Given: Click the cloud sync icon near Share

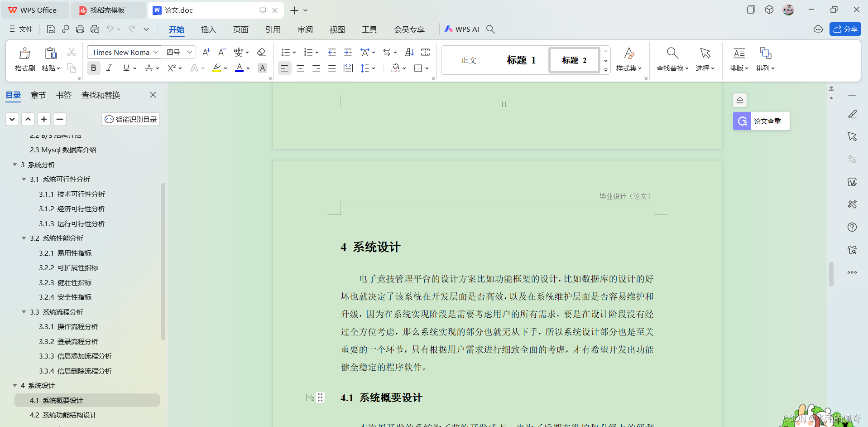Looking at the screenshot, I should [x=818, y=29].
